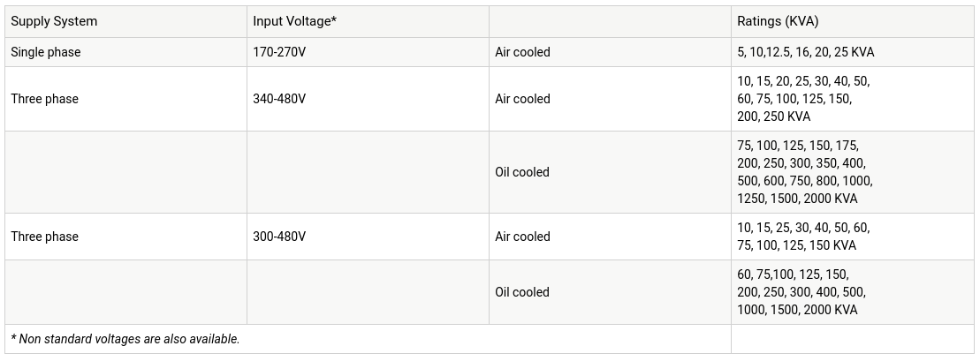
Task: Select Three phase cell beside 340-480V
Action: pyautogui.click(x=45, y=99)
